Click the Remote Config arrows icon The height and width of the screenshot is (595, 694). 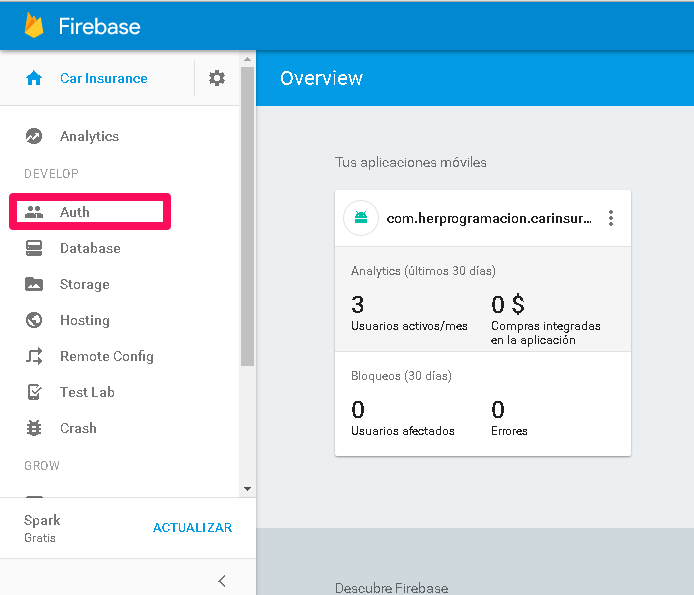[34, 356]
